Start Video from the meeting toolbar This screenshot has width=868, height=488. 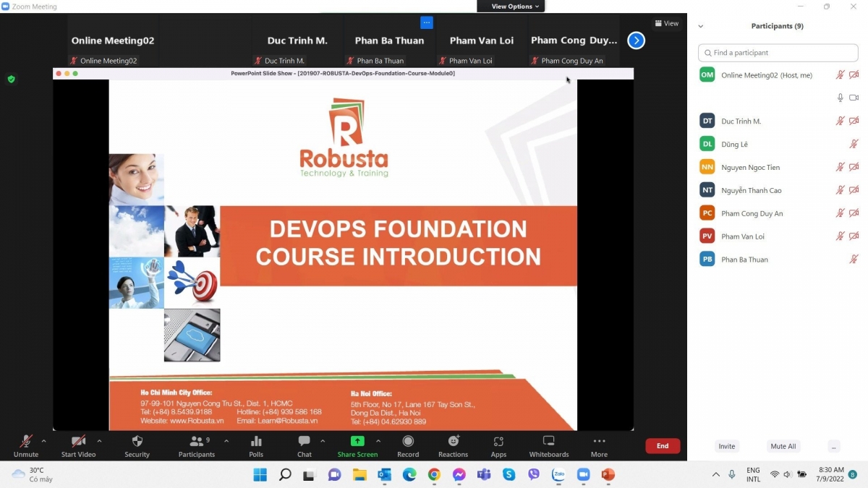78,446
